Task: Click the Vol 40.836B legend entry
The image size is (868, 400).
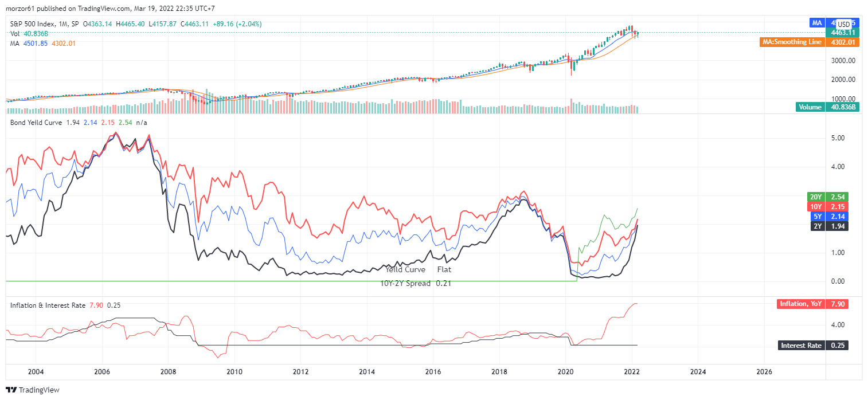Action: point(28,34)
